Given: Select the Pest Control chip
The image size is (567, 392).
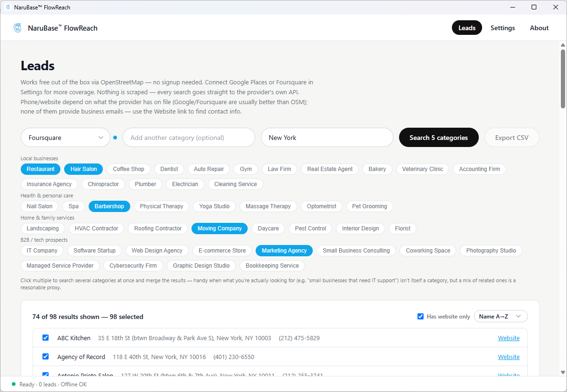Looking at the screenshot, I should click(x=310, y=229).
